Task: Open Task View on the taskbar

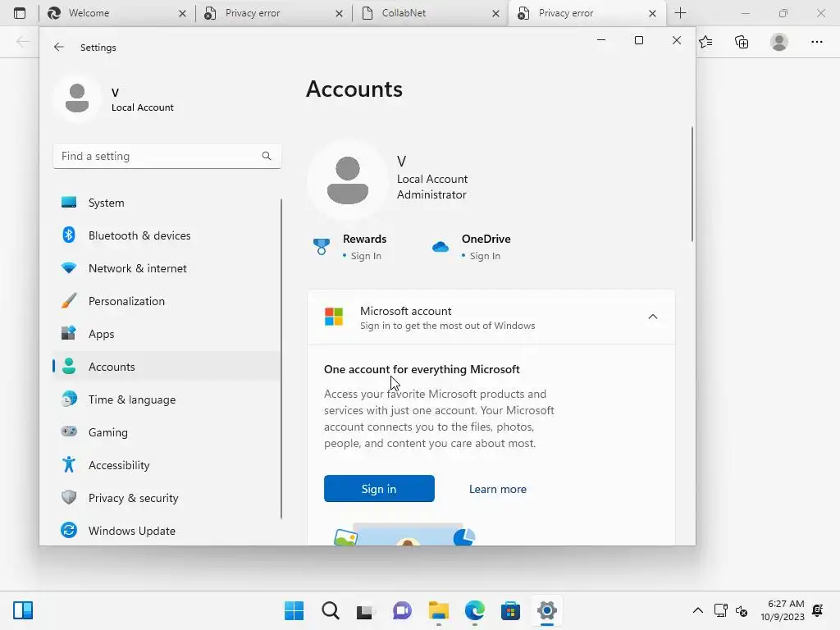Action: click(366, 610)
